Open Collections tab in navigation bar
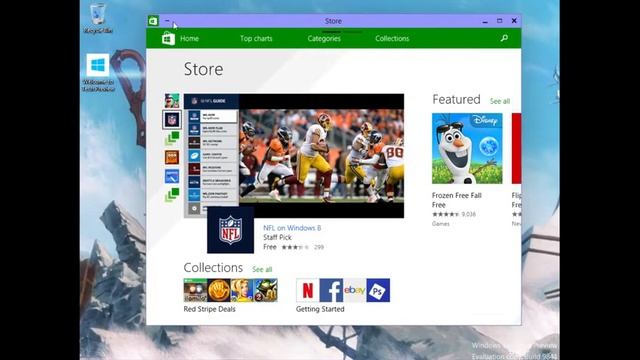Viewport: 640px width, 360px height. [392, 38]
